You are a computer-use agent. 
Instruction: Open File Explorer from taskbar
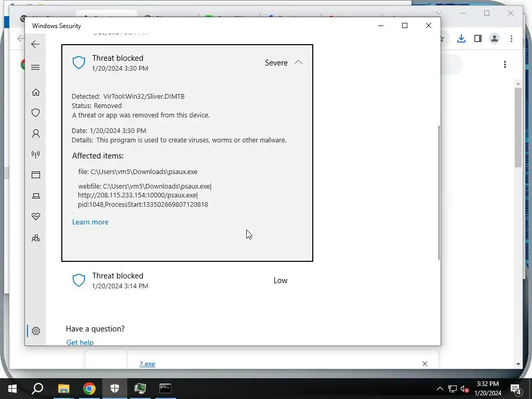(63, 389)
